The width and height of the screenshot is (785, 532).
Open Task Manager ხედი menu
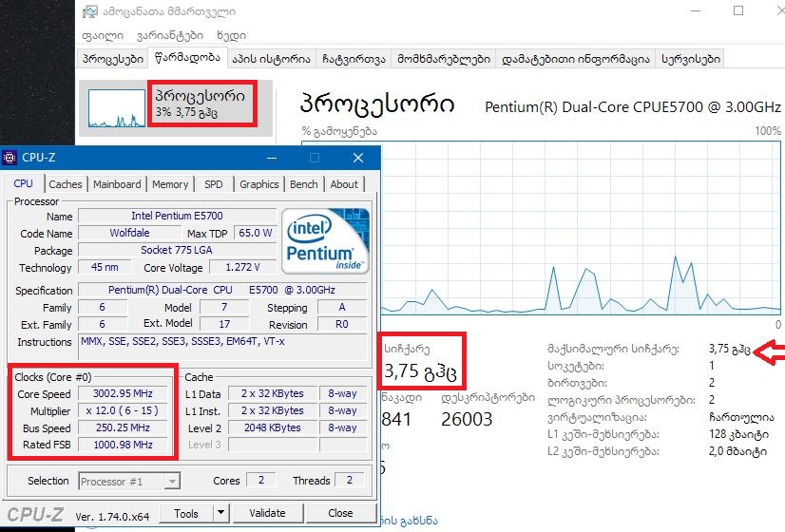[x=231, y=35]
